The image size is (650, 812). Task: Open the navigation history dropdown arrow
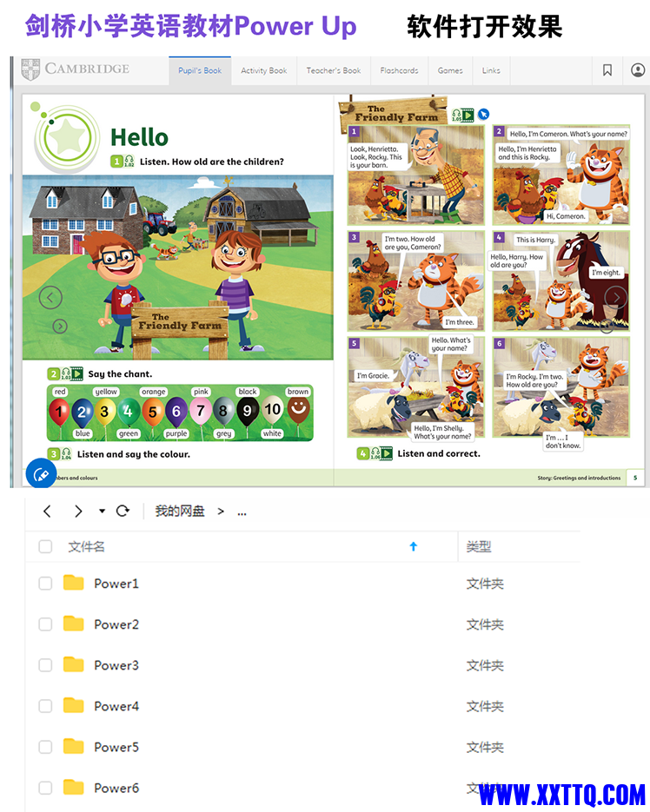coord(103,512)
